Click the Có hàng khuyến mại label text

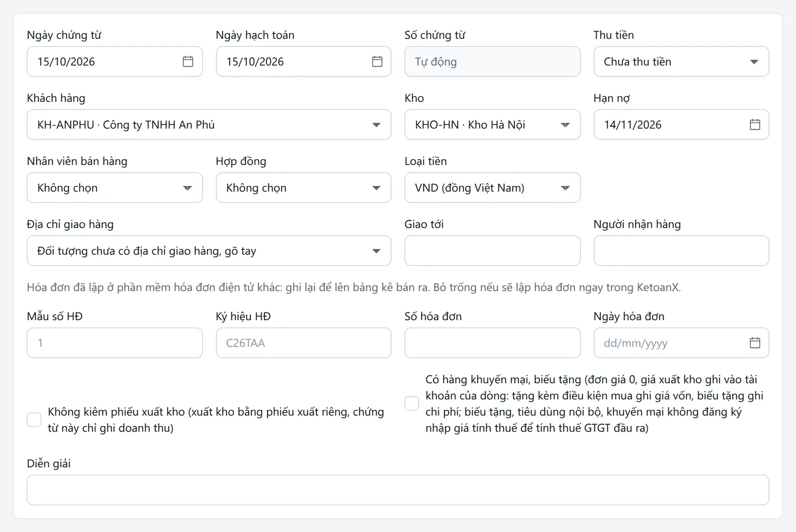595,403
